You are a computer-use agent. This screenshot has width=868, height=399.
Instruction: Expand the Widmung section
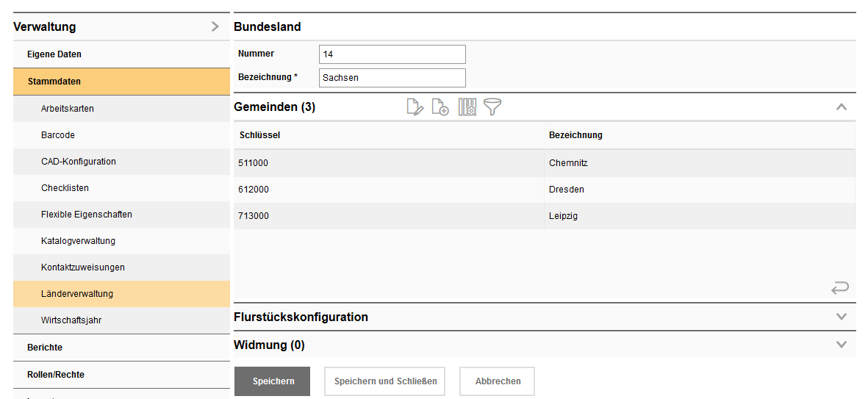tap(842, 345)
